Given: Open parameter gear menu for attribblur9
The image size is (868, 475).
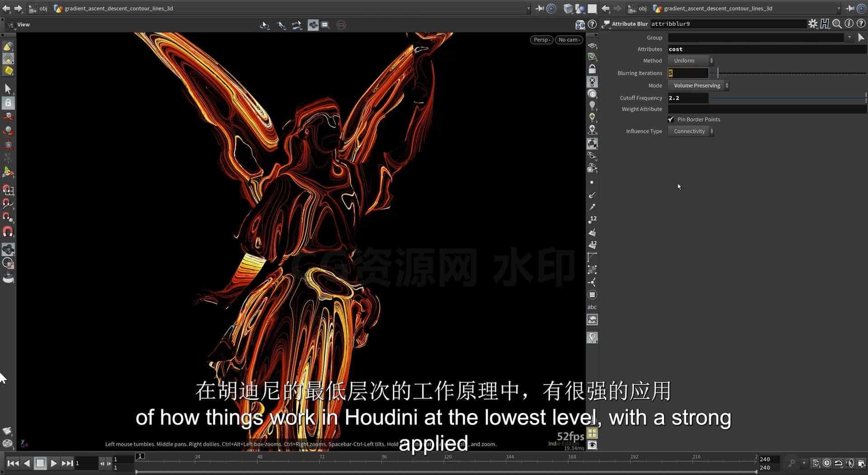Looking at the screenshot, I should pyautogui.click(x=813, y=24).
